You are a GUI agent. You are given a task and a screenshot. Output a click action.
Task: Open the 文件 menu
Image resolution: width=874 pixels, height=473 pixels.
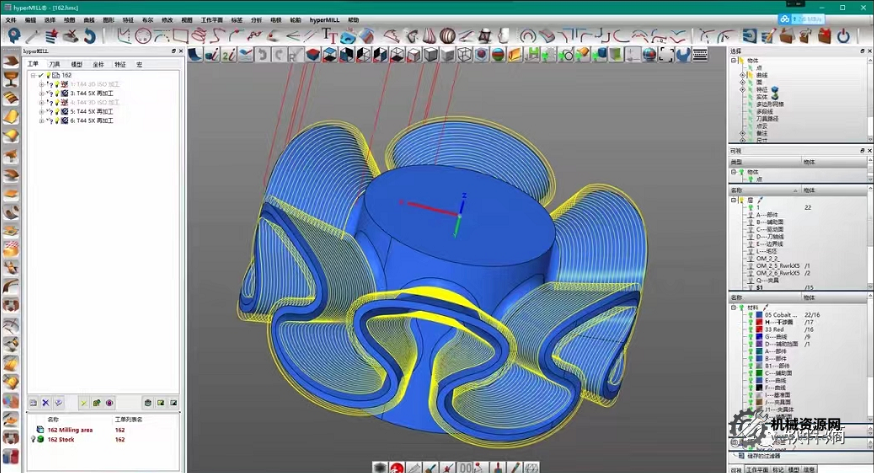[x=11, y=19]
